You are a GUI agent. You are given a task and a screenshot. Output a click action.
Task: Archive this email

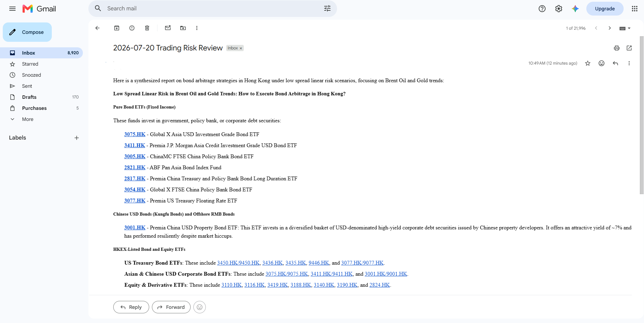[x=117, y=28]
